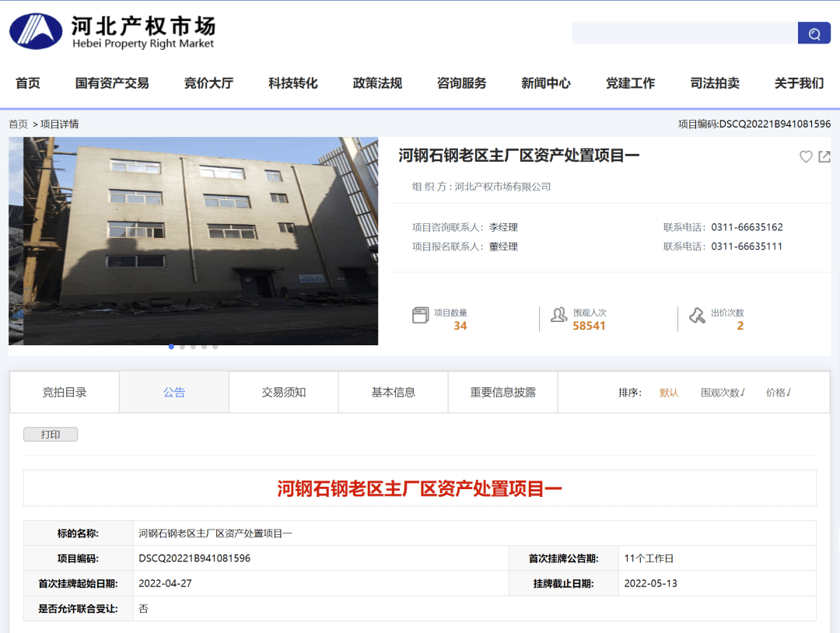Click the 项目数量 box icon
Viewport: 840px width, 633px height.
pos(421,315)
